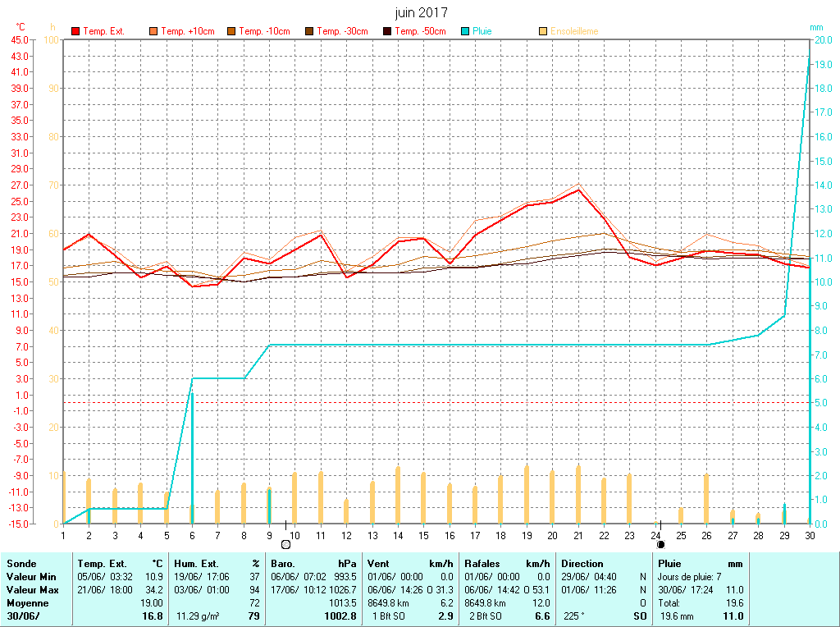The width and height of the screenshot is (840, 627).
Task: Click the Temp. -50cm legend swatch
Action: pos(387,31)
